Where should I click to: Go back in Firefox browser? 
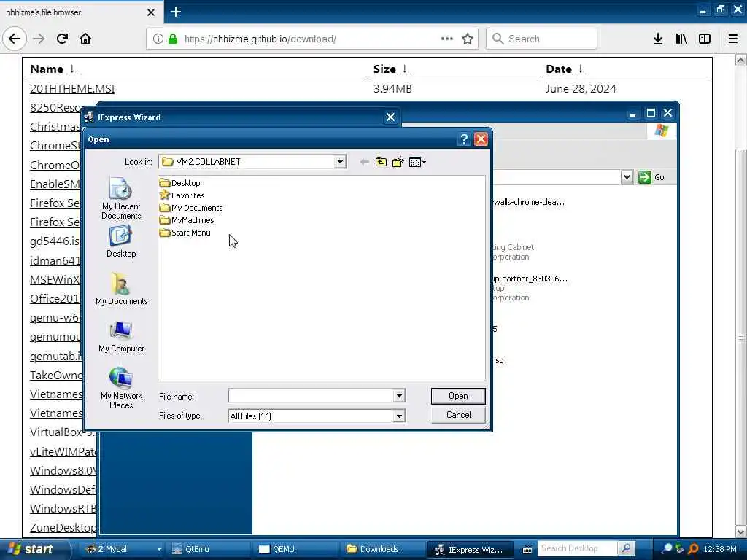[15, 39]
